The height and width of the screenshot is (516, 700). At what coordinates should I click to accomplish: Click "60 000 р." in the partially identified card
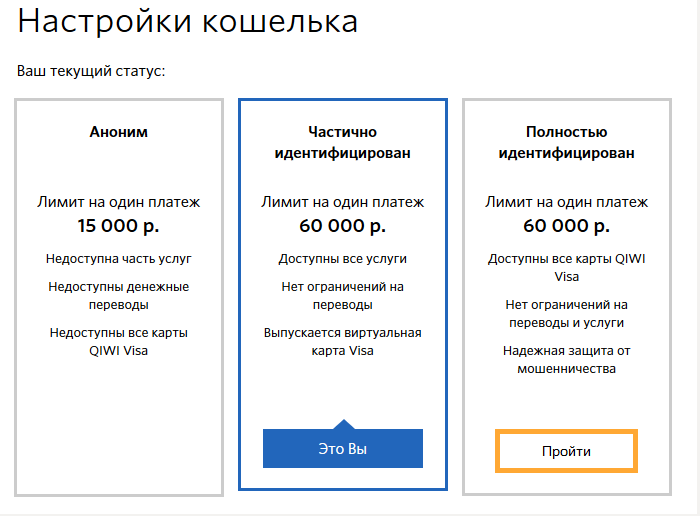(x=343, y=224)
